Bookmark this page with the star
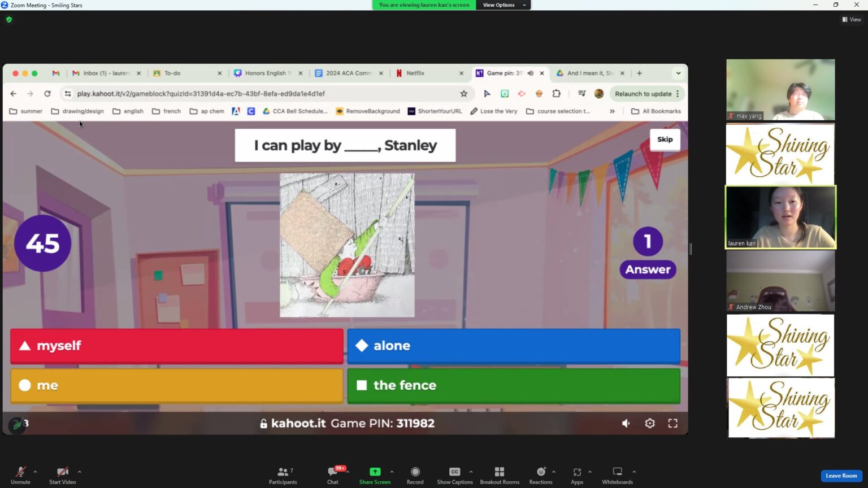Viewport: 868px width, 488px height. (x=463, y=94)
